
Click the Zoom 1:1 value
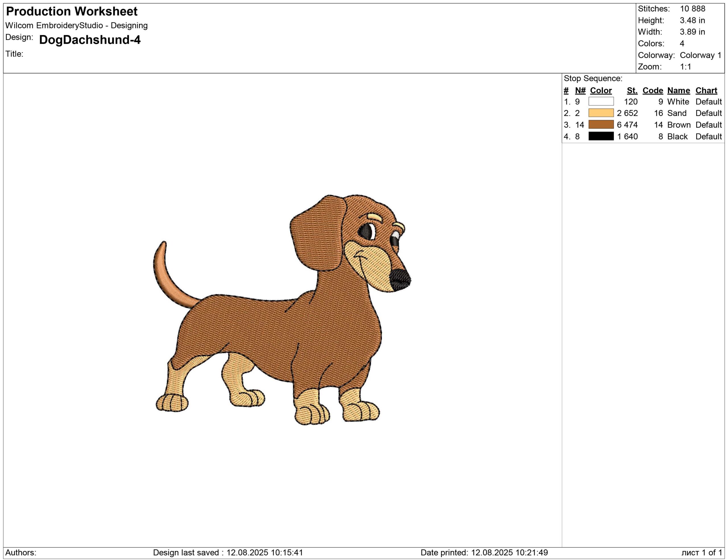pyautogui.click(x=685, y=67)
